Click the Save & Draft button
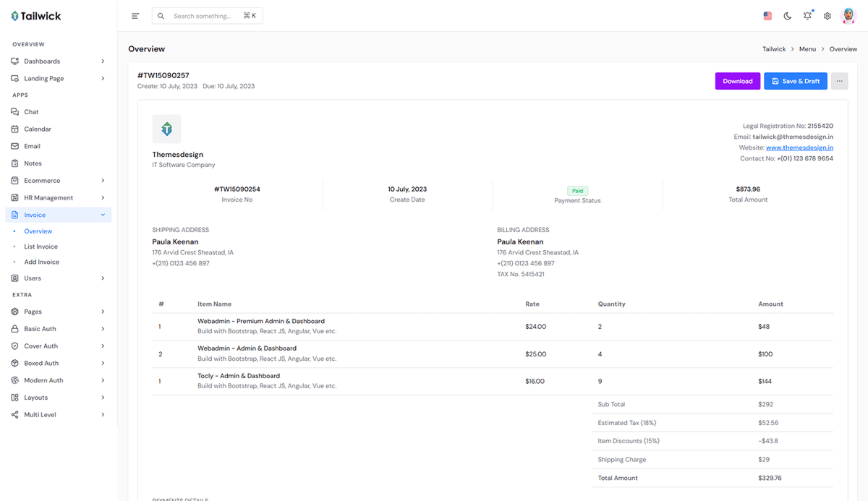This screenshot has width=868, height=501. (x=795, y=81)
